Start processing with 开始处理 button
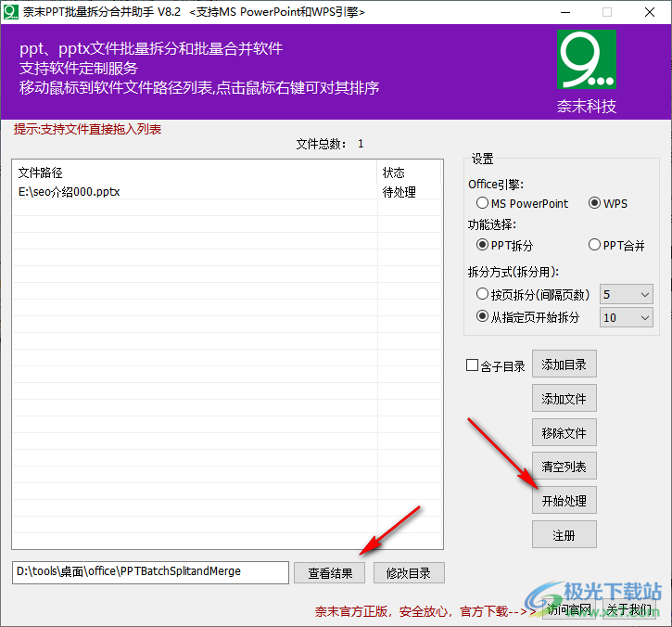672x627 pixels. tap(564, 501)
